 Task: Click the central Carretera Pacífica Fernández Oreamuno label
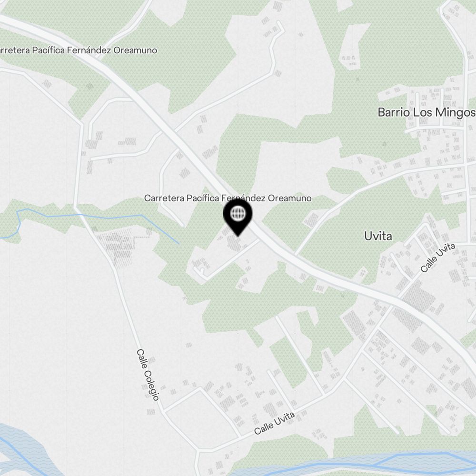(x=228, y=198)
